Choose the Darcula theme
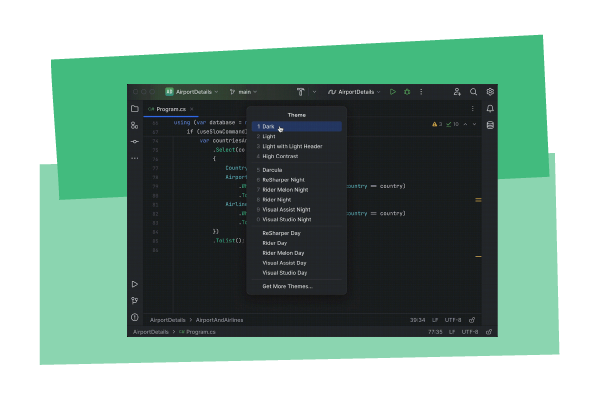600x400 pixels. [x=297, y=170]
